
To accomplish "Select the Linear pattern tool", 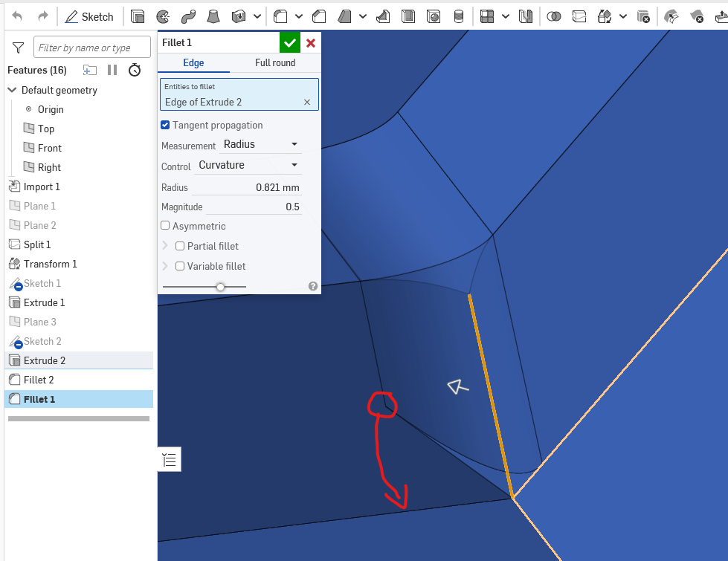I will pos(487,16).
